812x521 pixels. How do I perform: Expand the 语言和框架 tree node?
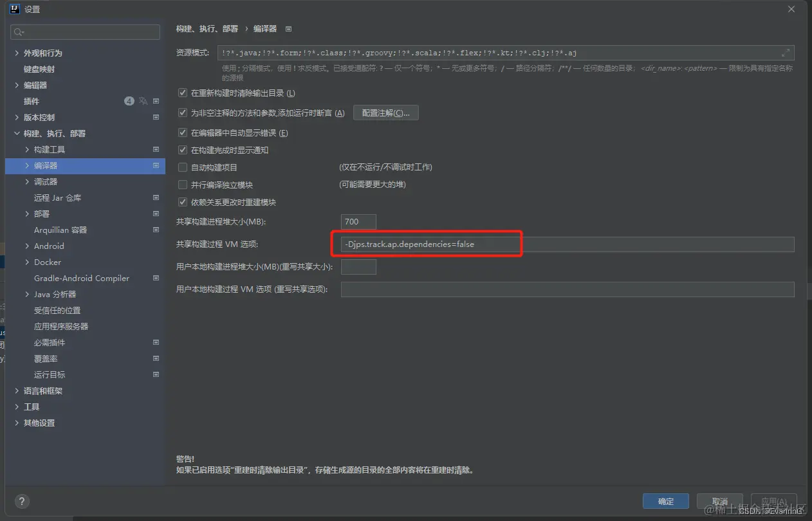point(17,390)
